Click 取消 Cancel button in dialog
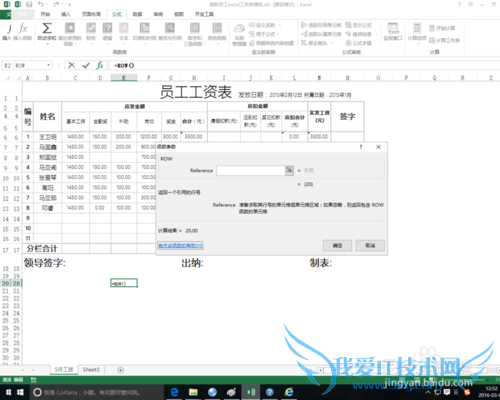This screenshot has width=500, height=400. click(x=370, y=245)
